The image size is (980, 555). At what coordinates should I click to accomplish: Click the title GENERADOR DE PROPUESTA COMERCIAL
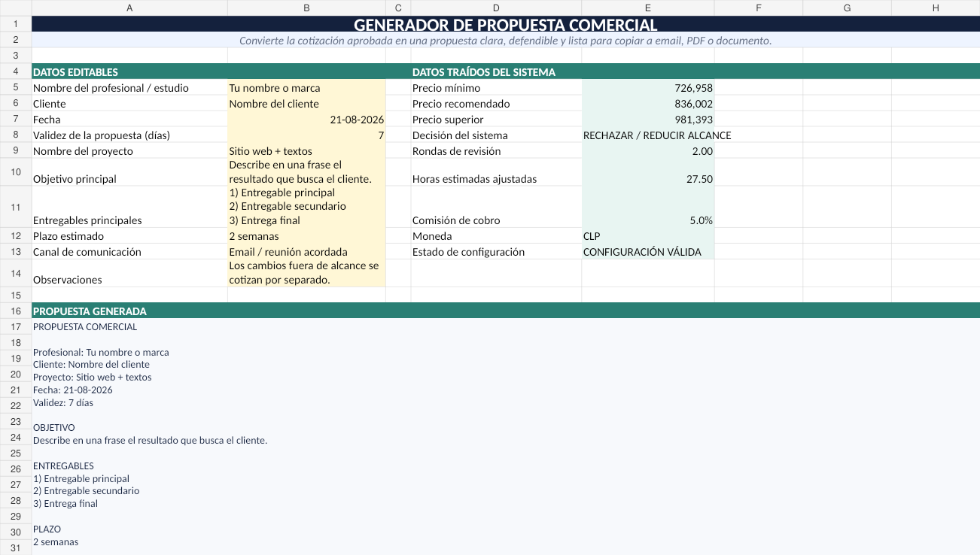[506, 25]
